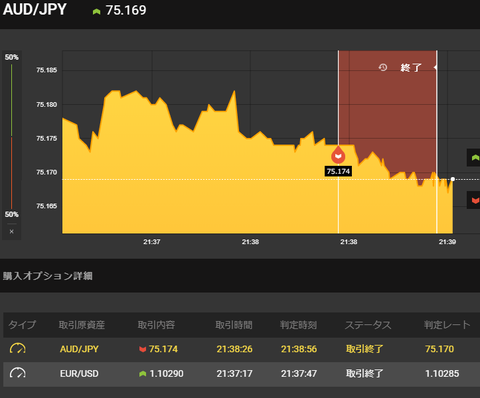Screen dimensions: 480x398
Task: Click the white current-price dot on chart line
Action: [x=453, y=179]
